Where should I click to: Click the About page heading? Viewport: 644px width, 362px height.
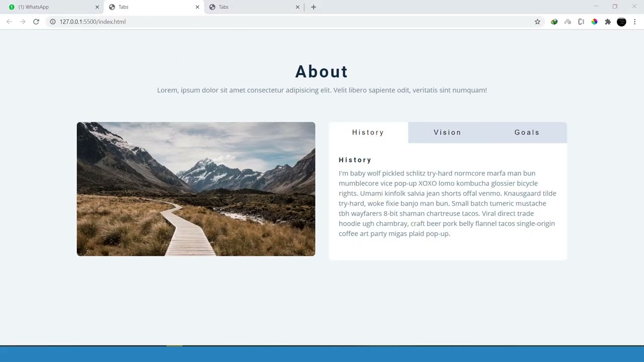point(321,72)
